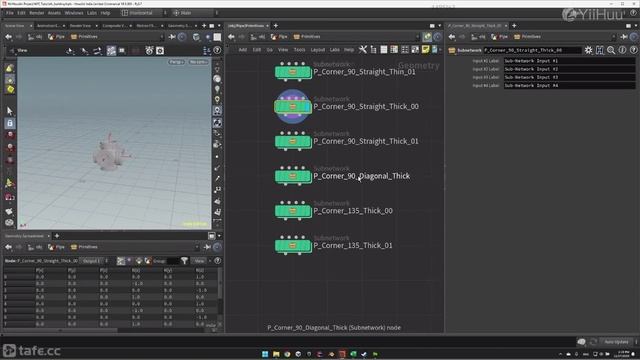Select the P_Corner_90_Diagonal_Thick subnetwork node
Image resolution: width=640 pixels, height=360 pixels.
click(293, 176)
